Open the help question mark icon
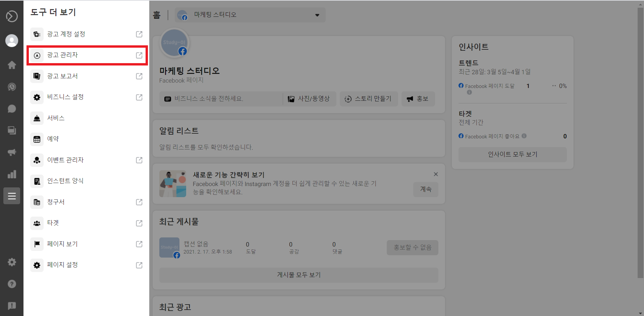 pyautogui.click(x=12, y=284)
